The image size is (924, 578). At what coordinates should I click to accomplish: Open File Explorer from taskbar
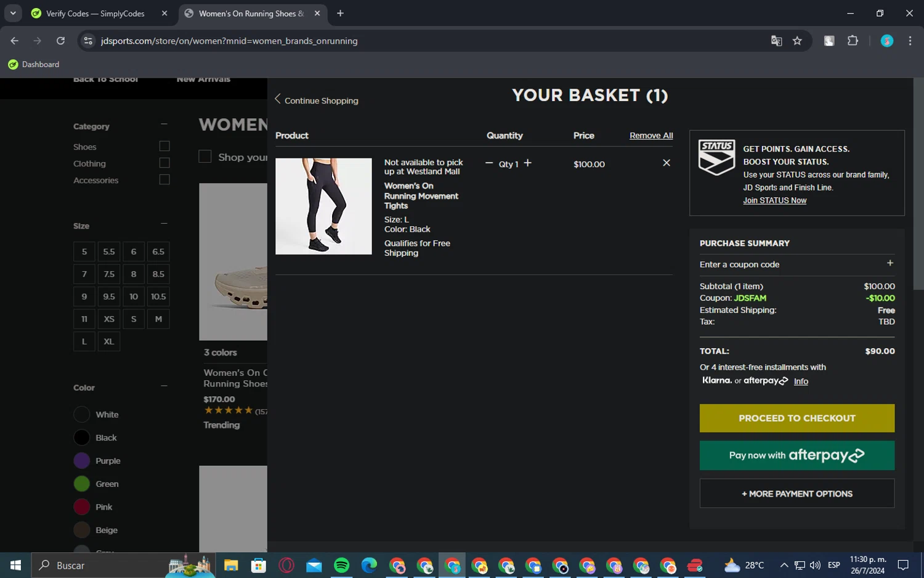[231, 565]
